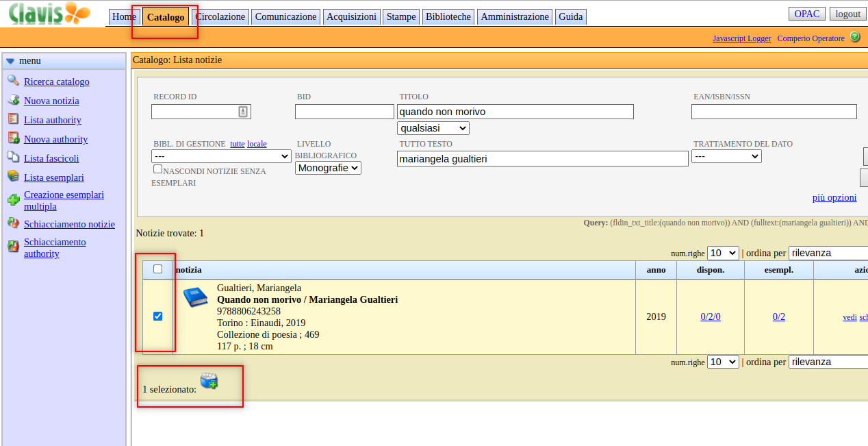Screen dimensions: 868x446
Task: Click the Nuova notizia sidebar icon
Action: point(13,100)
